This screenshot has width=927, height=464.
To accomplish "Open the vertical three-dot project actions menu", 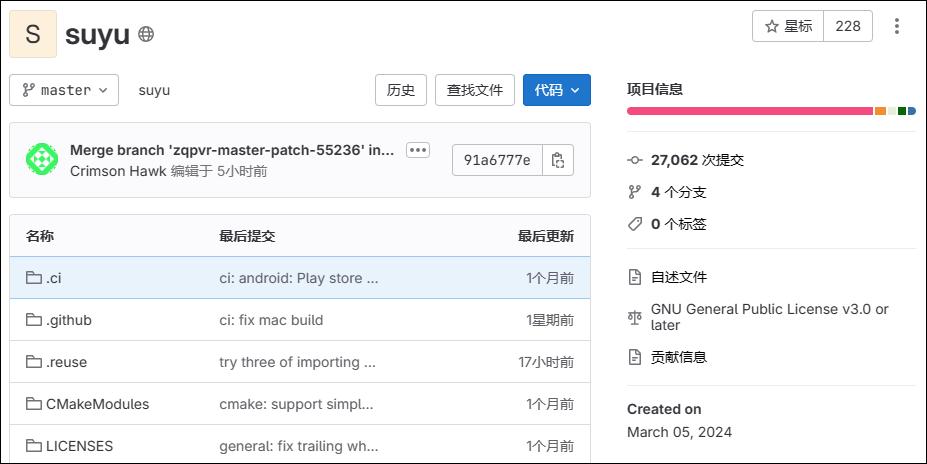I will tap(896, 26).
